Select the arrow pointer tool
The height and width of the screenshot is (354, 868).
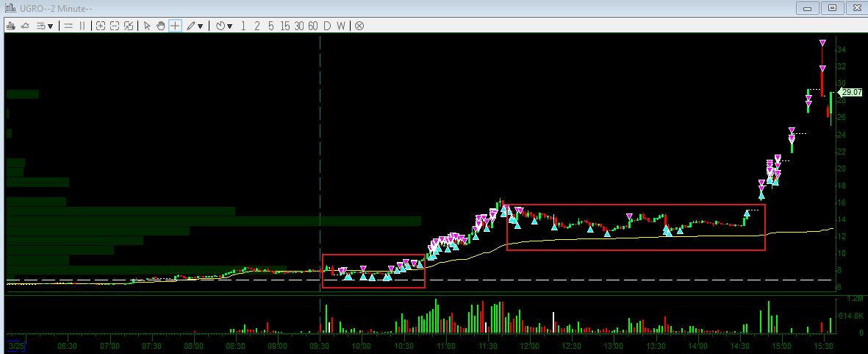147,26
